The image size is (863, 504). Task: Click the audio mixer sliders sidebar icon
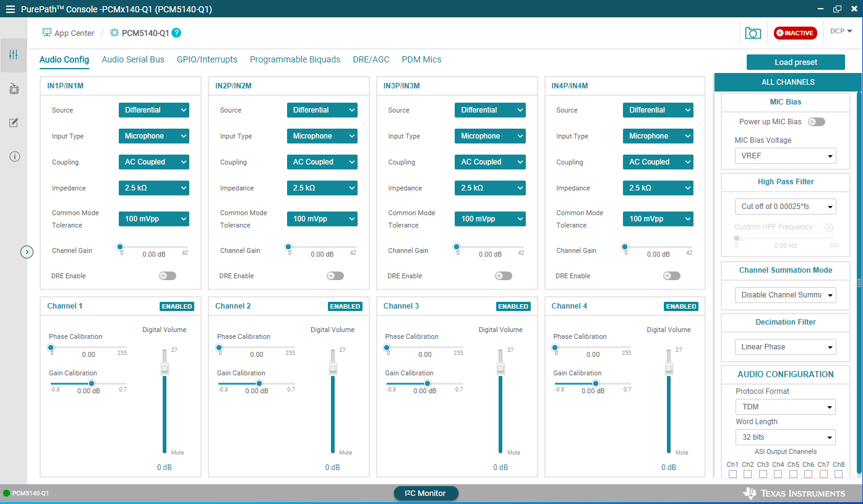click(x=14, y=55)
